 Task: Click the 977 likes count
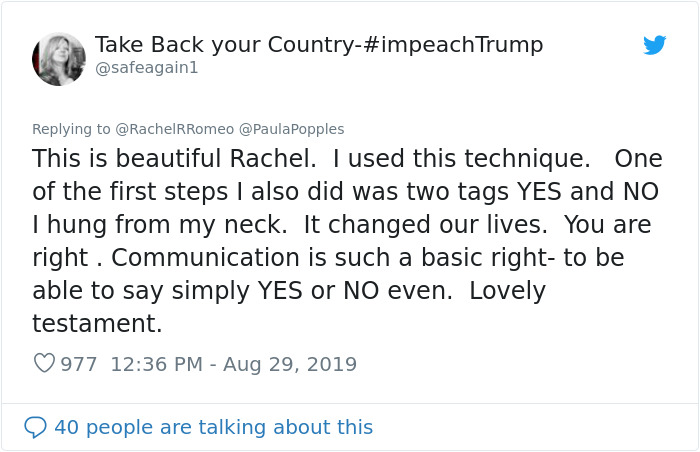[79, 364]
